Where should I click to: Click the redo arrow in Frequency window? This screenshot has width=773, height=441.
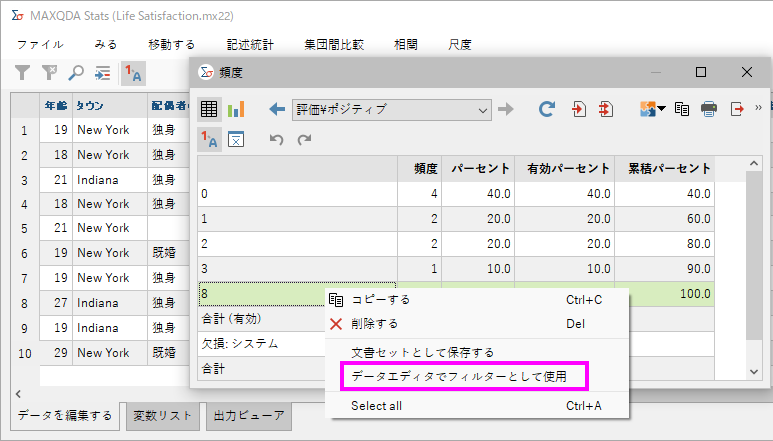pyautogui.click(x=304, y=139)
